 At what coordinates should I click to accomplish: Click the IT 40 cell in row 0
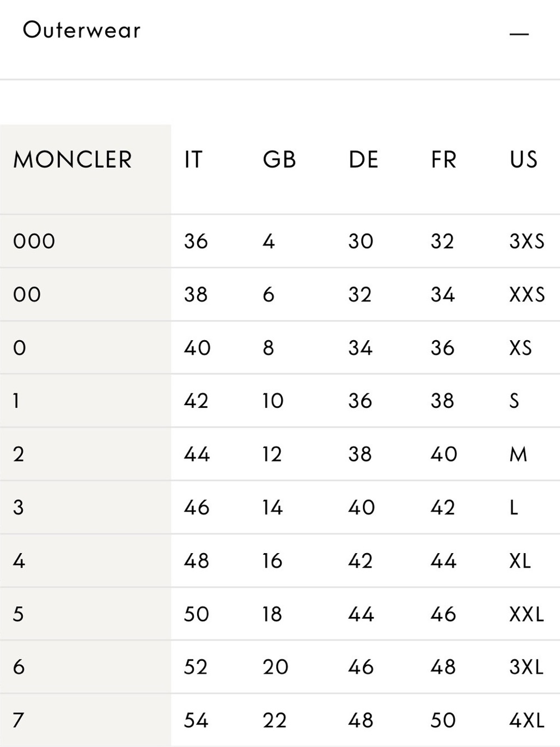pyautogui.click(x=197, y=348)
